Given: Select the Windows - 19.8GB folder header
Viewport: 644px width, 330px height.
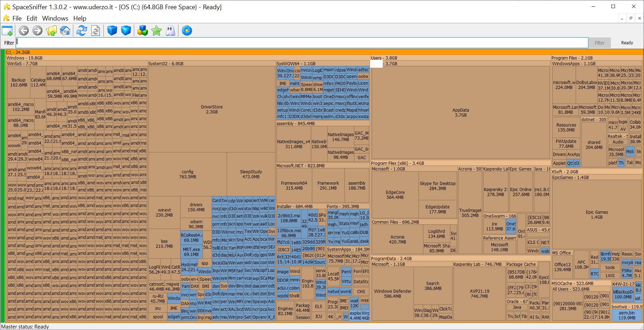Looking at the screenshot, I should click(188, 58).
